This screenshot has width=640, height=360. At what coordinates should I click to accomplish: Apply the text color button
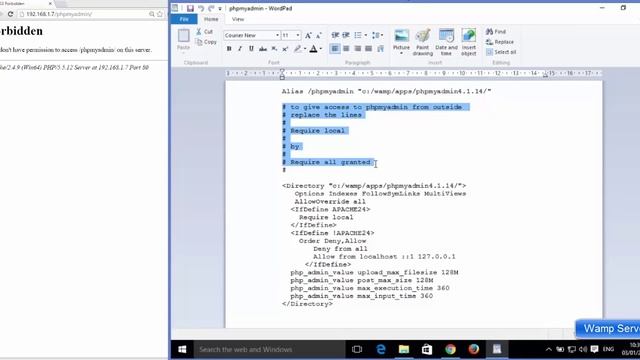coord(313,49)
